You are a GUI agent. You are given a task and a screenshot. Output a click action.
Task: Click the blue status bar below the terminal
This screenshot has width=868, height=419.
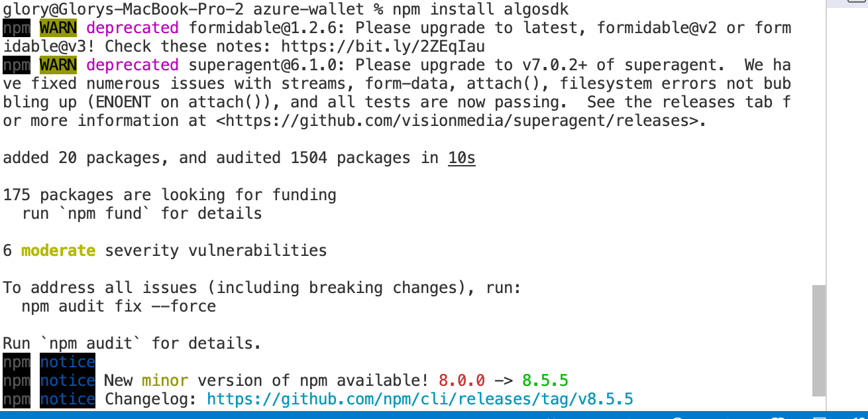pos(434,415)
